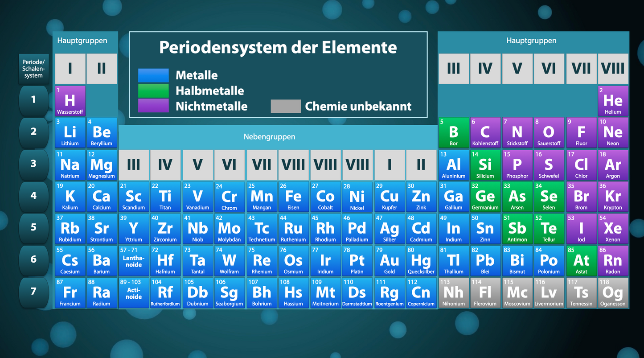Click the Wolfram (W) tile
The height and width of the screenshot is (358, 644).
tap(230, 261)
